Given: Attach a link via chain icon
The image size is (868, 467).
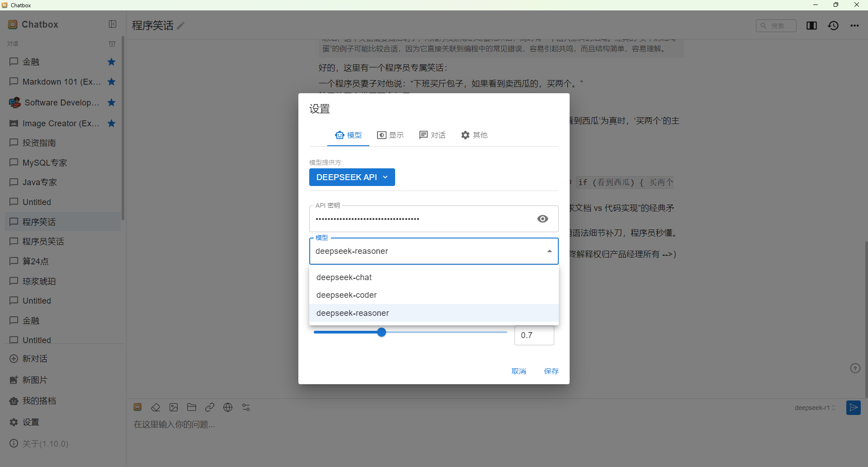Looking at the screenshot, I should point(210,408).
